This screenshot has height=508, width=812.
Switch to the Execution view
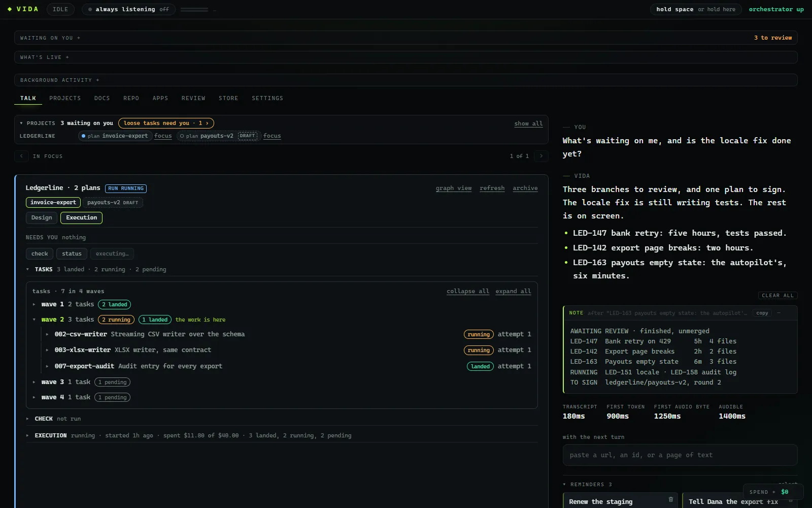coord(81,217)
